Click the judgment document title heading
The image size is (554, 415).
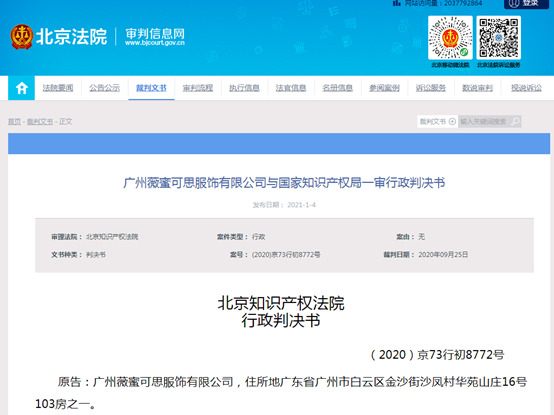point(284,183)
